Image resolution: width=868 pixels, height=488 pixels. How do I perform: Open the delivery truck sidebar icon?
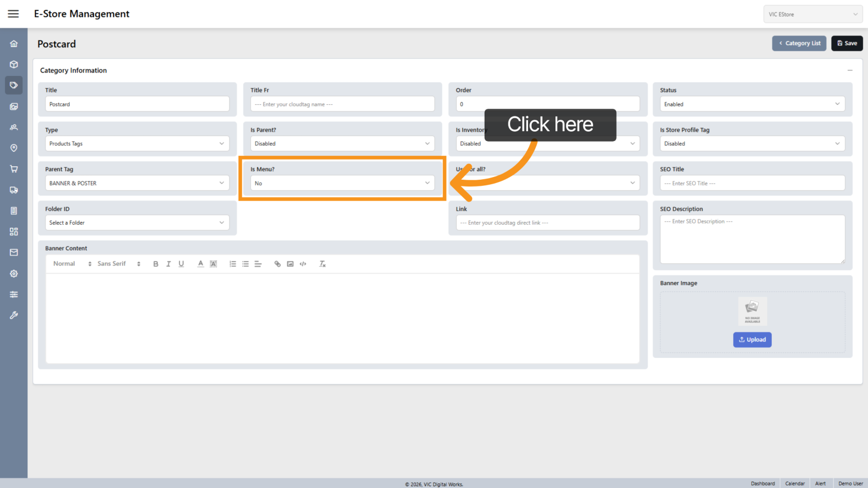[x=14, y=190]
